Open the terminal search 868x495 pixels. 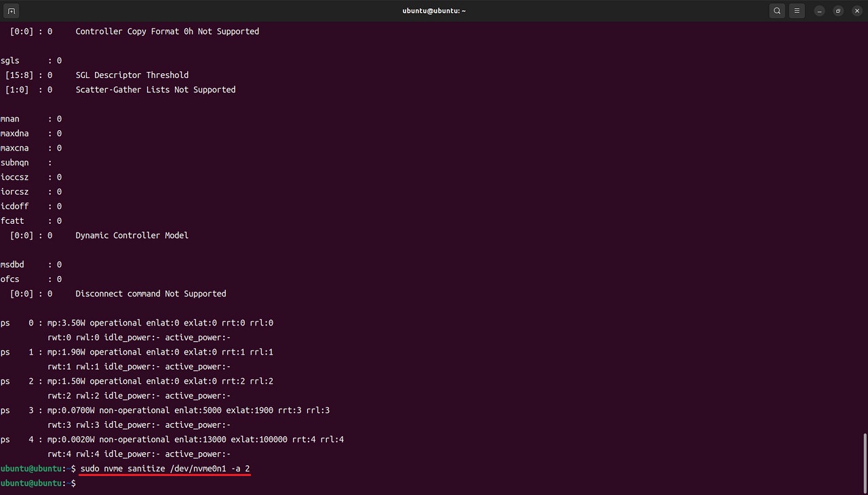tap(777, 11)
